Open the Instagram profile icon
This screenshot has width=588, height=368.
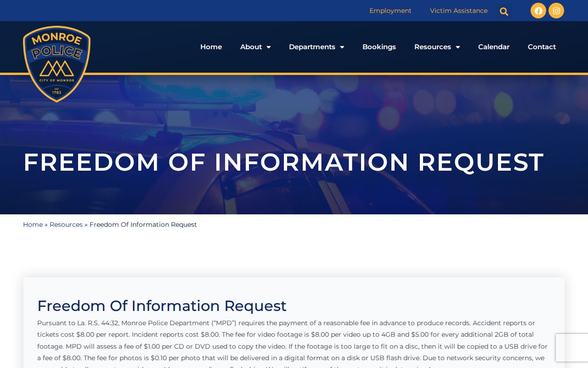click(556, 11)
